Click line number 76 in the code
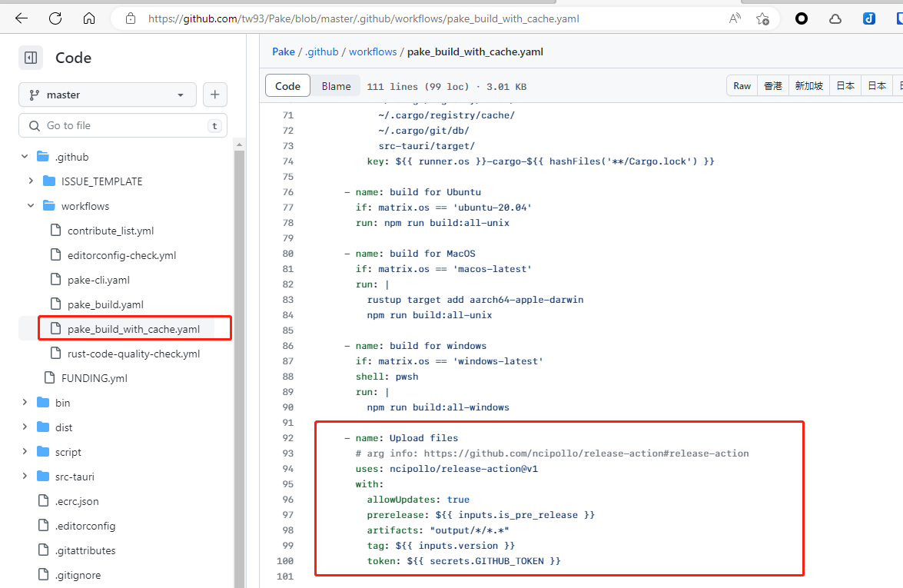Viewport: 903px width, 588px height. click(x=287, y=192)
